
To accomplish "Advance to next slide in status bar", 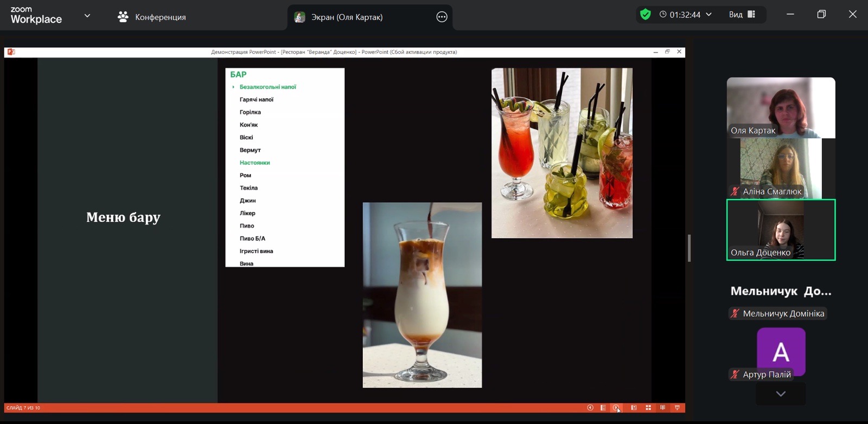I will pyautogui.click(x=616, y=408).
